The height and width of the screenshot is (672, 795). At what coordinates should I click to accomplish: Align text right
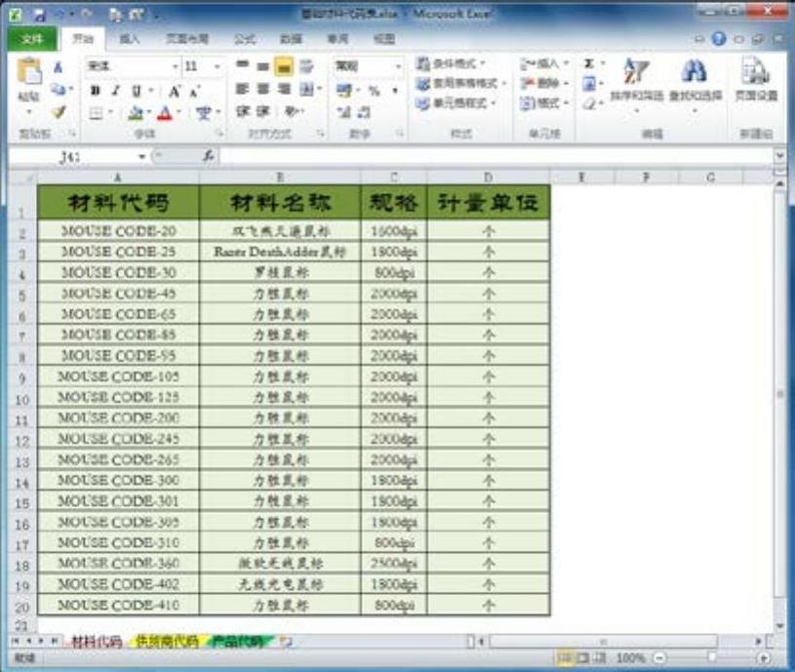tap(284, 89)
